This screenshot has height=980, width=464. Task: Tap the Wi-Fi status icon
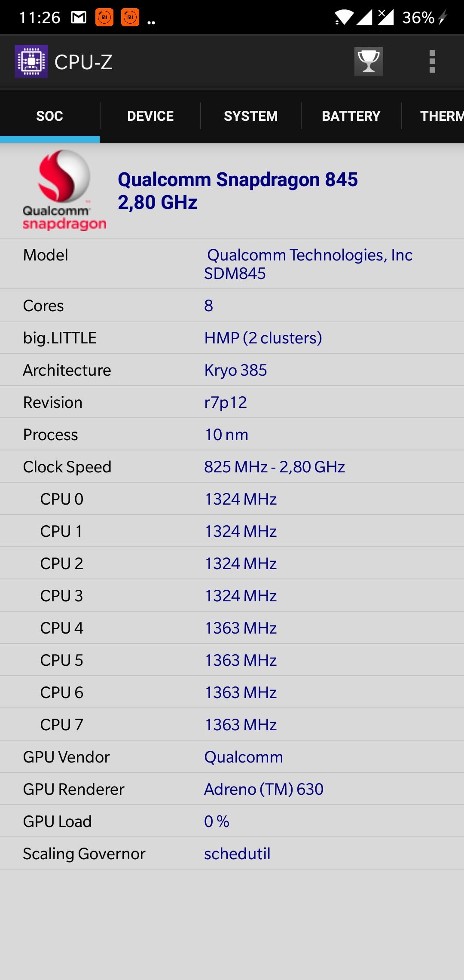tap(344, 17)
